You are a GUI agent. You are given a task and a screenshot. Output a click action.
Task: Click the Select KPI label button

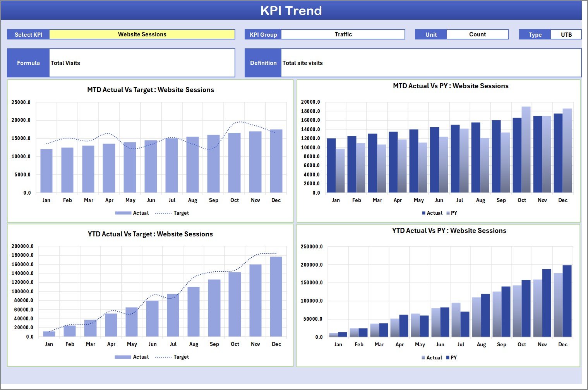click(28, 34)
